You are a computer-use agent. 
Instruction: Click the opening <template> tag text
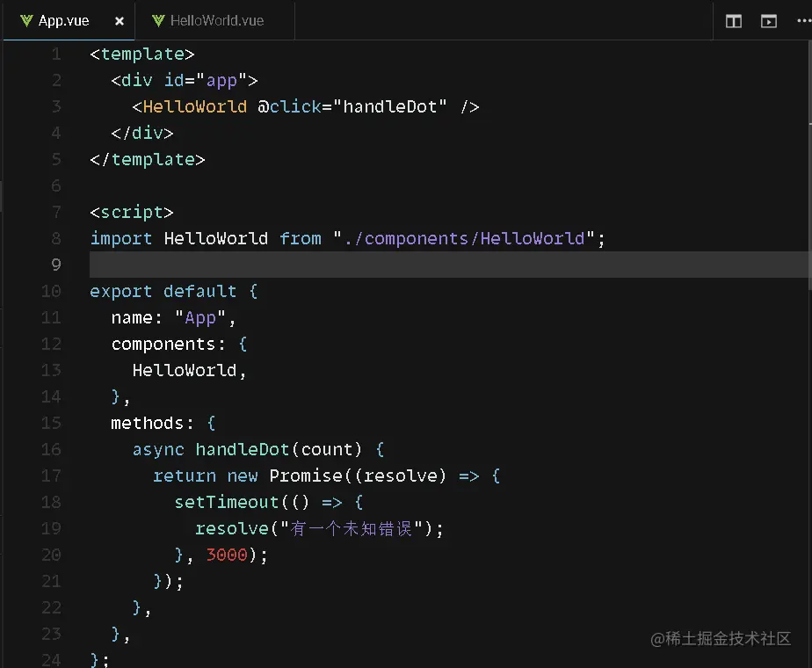(x=141, y=54)
